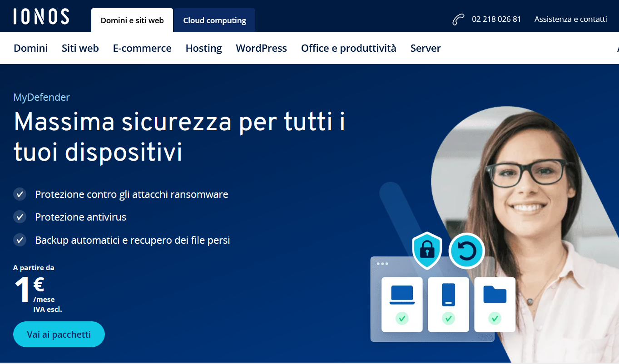Open the Hosting menu
The height and width of the screenshot is (364, 619).
point(204,48)
